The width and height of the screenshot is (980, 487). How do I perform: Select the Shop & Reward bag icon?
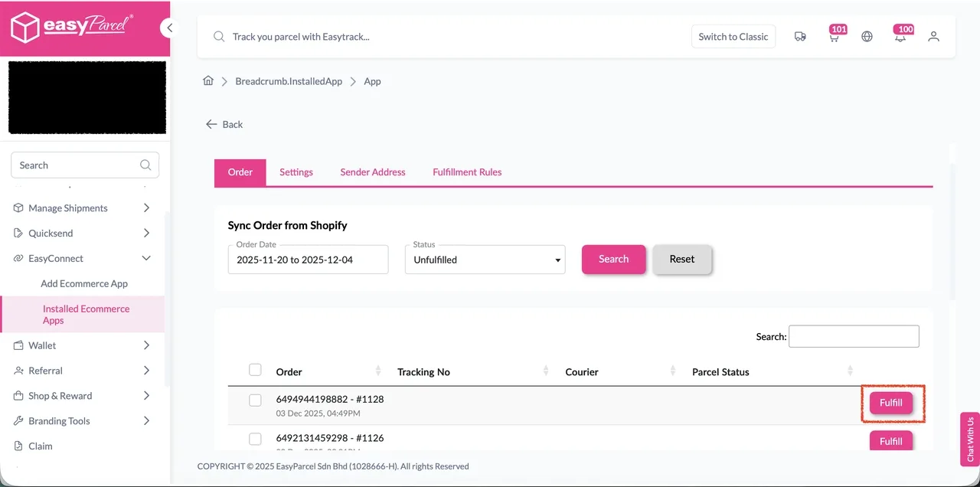tap(18, 396)
